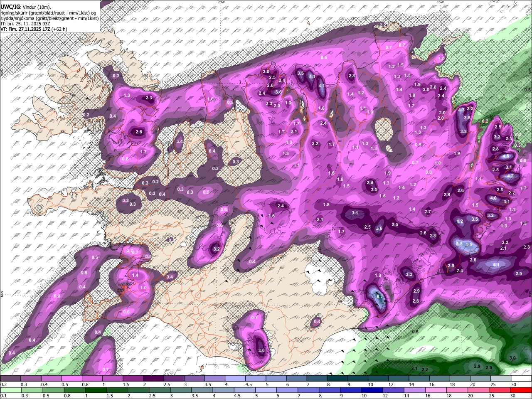This screenshot has height=399, width=532.
Task: Click the 8.7 snowfall maximum value
Action: pos(379,296)
